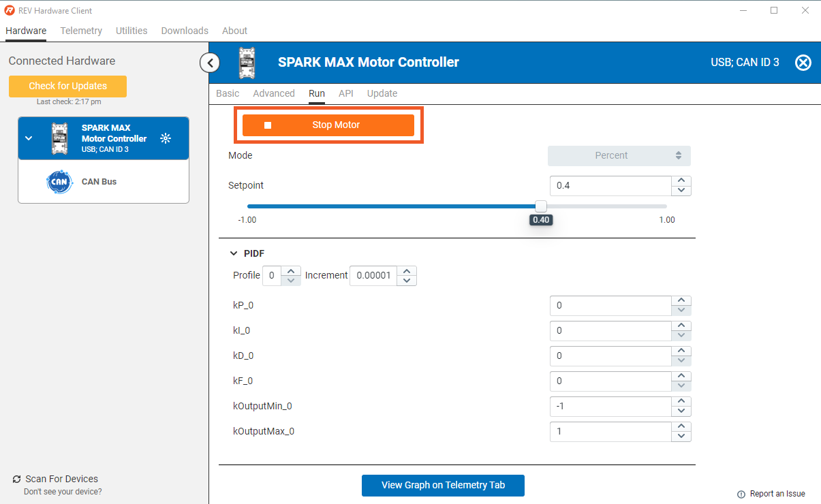Click the Setpoint slider handle
Image resolution: width=821 pixels, height=504 pixels.
click(541, 206)
